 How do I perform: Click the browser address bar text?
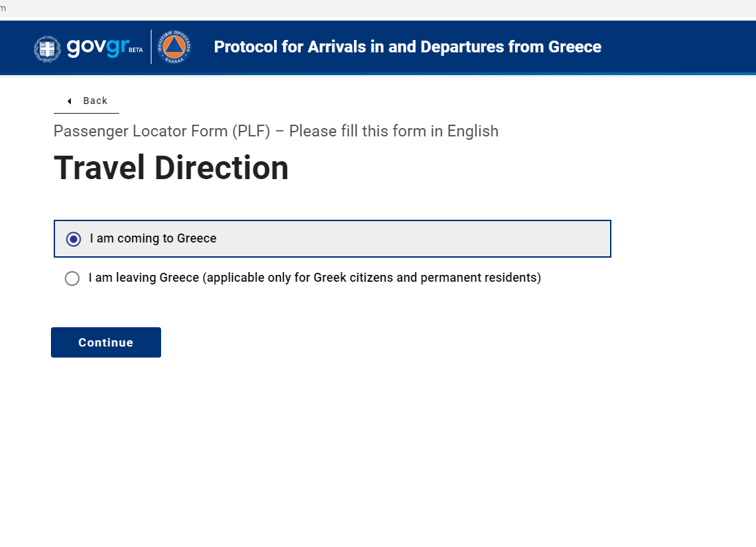[3, 8]
